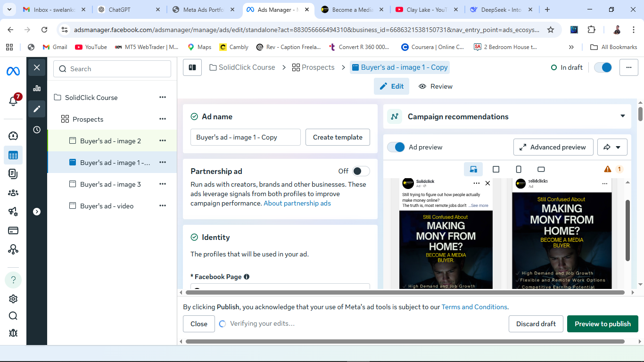The height and width of the screenshot is (362, 644).
Task: Click the bug report icon
Action: (x=13, y=333)
